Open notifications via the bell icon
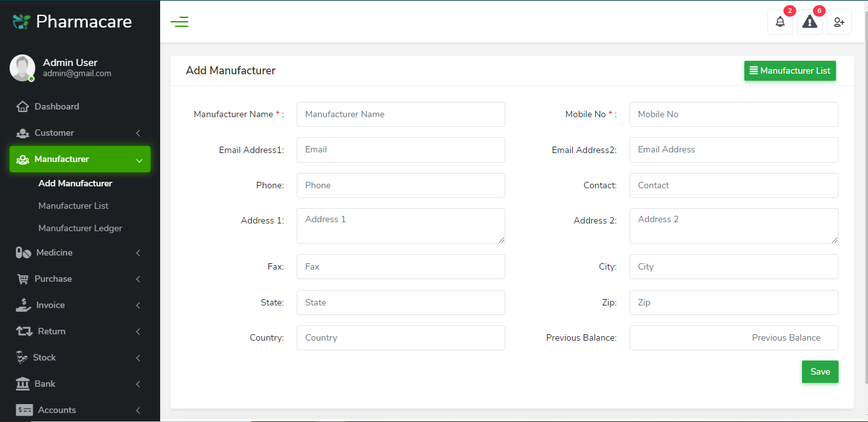 tap(780, 21)
